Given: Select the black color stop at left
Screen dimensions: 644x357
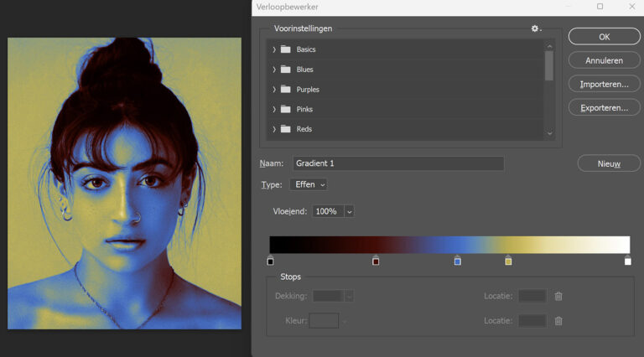Looking at the screenshot, I should 270,261.
